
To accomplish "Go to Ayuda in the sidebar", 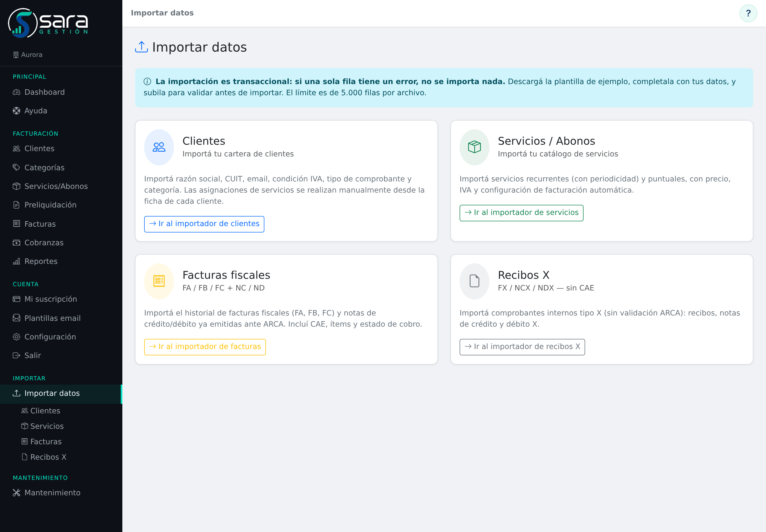I will click(61, 111).
